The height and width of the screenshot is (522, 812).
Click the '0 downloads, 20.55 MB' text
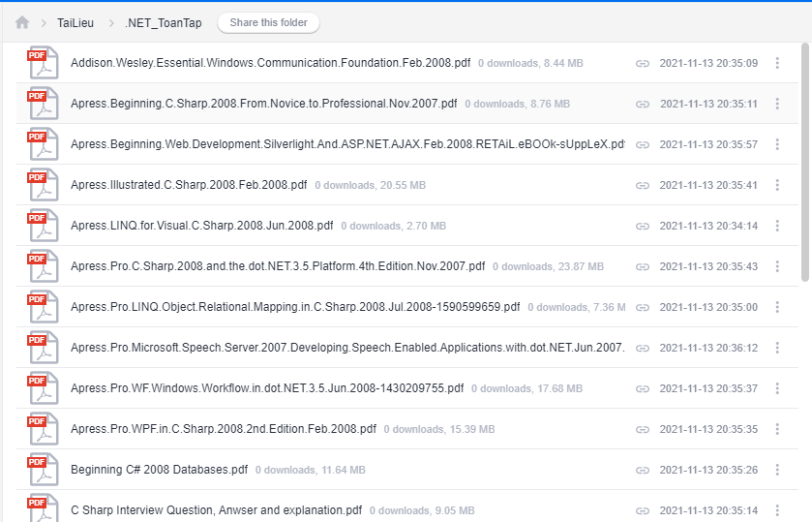tap(371, 186)
